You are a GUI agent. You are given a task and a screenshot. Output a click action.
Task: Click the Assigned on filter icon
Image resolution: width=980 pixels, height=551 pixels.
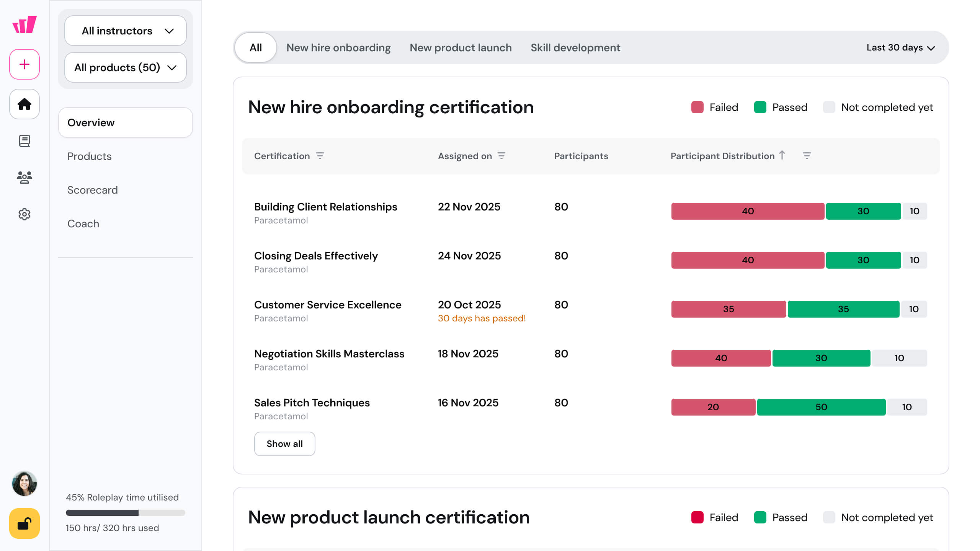pos(501,156)
